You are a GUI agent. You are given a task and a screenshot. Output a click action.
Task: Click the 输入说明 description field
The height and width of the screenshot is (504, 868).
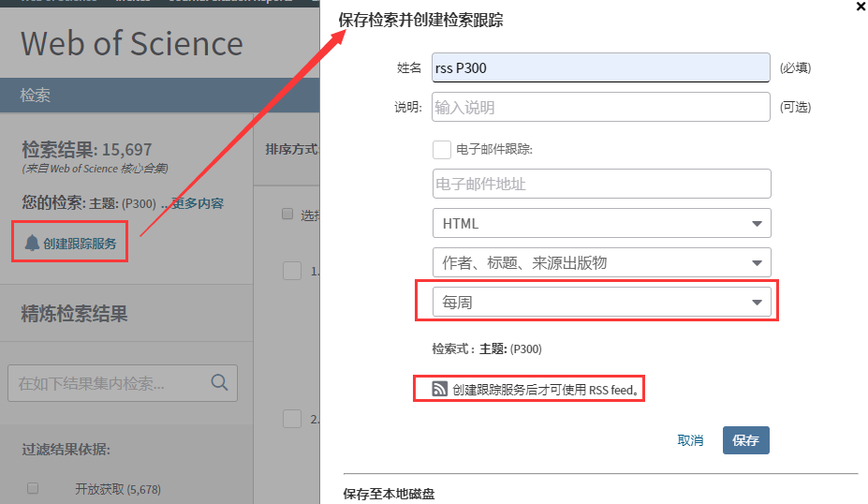click(600, 107)
